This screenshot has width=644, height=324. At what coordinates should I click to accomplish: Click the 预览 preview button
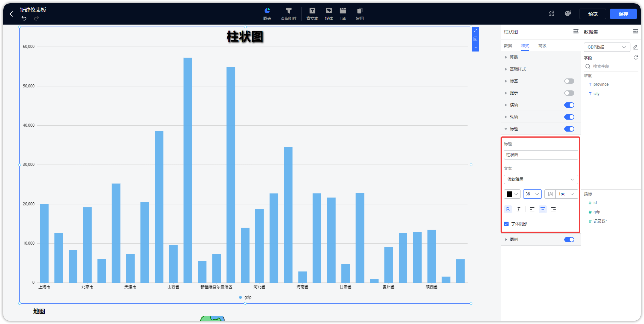(x=593, y=14)
